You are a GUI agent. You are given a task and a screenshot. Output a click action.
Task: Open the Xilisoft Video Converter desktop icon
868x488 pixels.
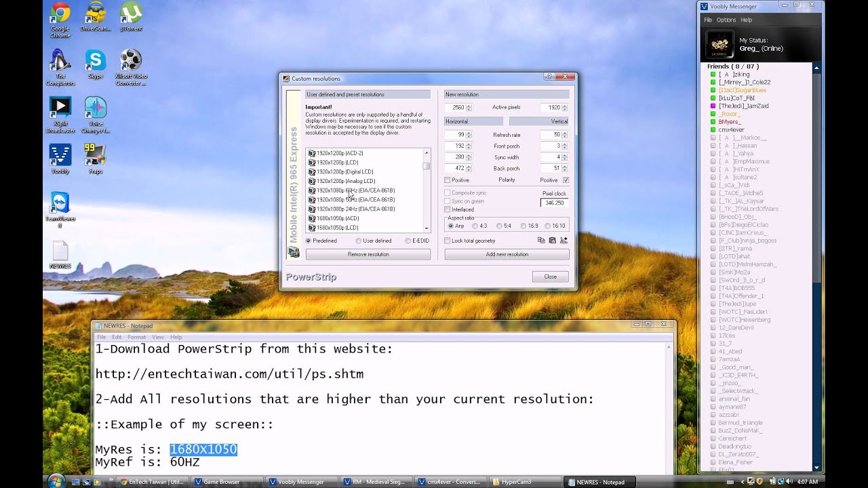coord(131,67)
